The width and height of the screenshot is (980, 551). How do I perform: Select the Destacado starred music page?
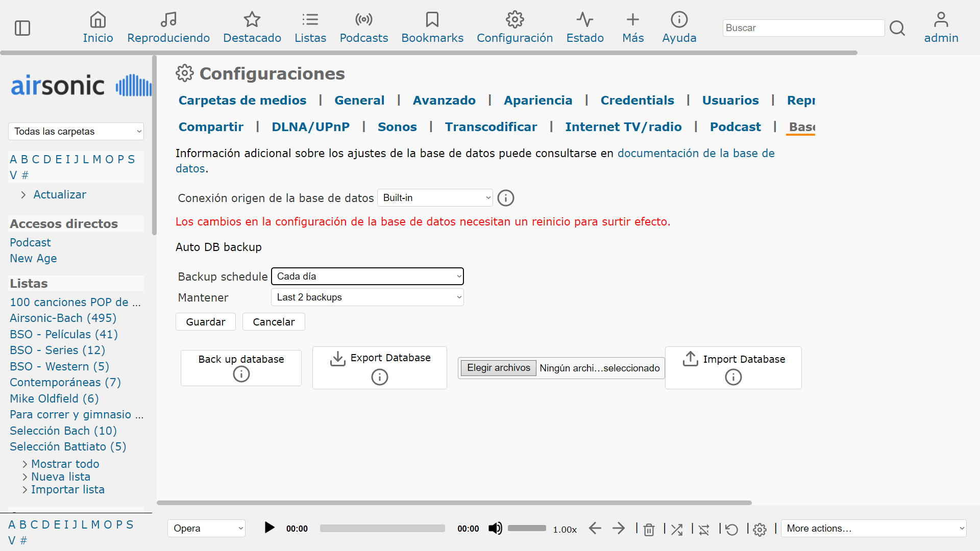[x=252, y=27]
